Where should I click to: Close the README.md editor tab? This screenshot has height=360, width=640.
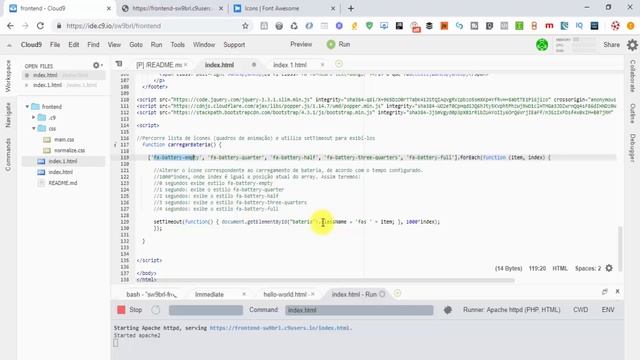(186, 64)
